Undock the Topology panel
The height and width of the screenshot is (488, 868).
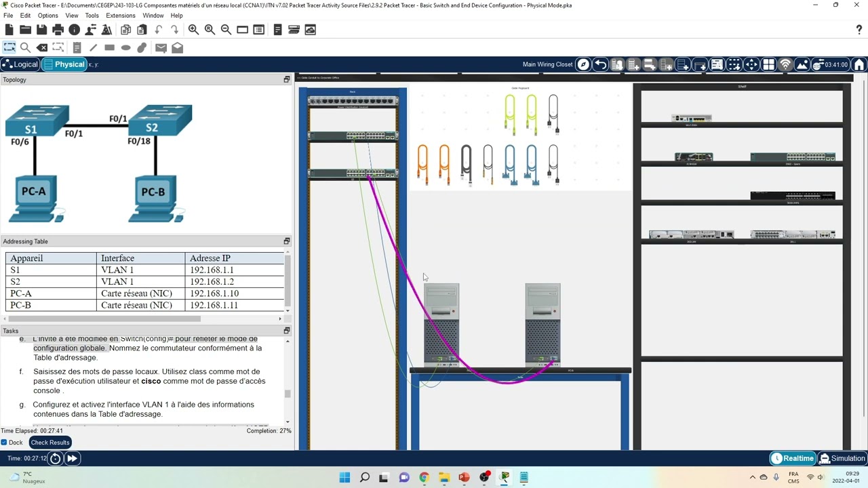pos(287,80)
